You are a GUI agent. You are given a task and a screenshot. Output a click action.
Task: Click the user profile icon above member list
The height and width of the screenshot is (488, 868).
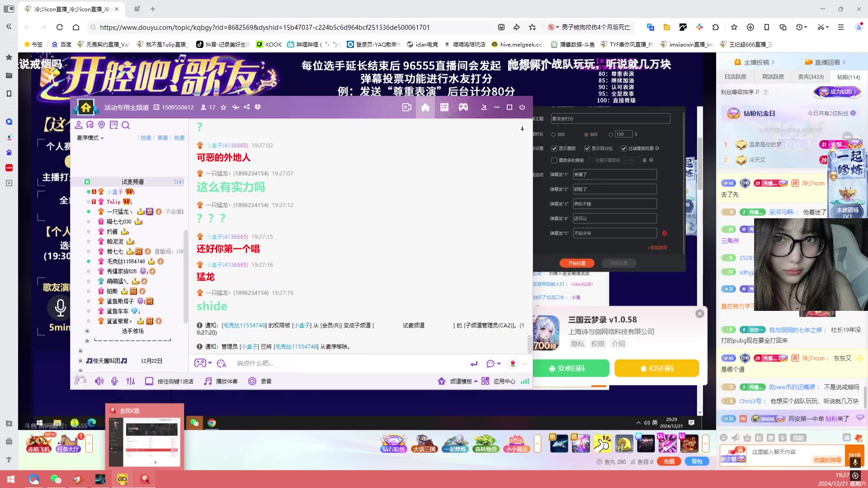pos(79,125)
